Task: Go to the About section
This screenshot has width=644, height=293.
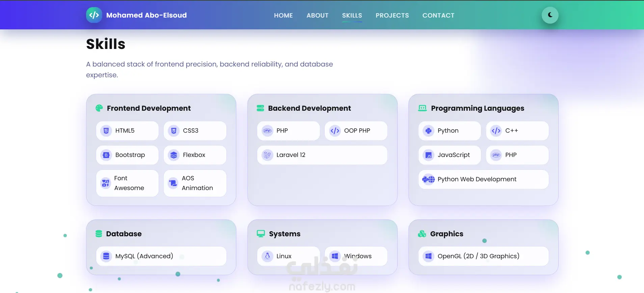Action: [x=317, y=16]
